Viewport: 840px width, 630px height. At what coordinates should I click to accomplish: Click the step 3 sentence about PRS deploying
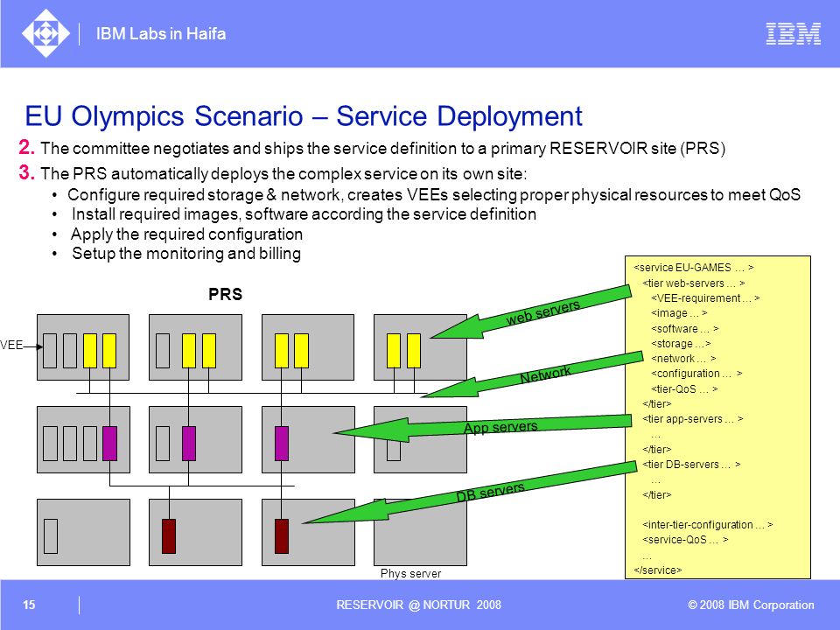click(283, 173)
